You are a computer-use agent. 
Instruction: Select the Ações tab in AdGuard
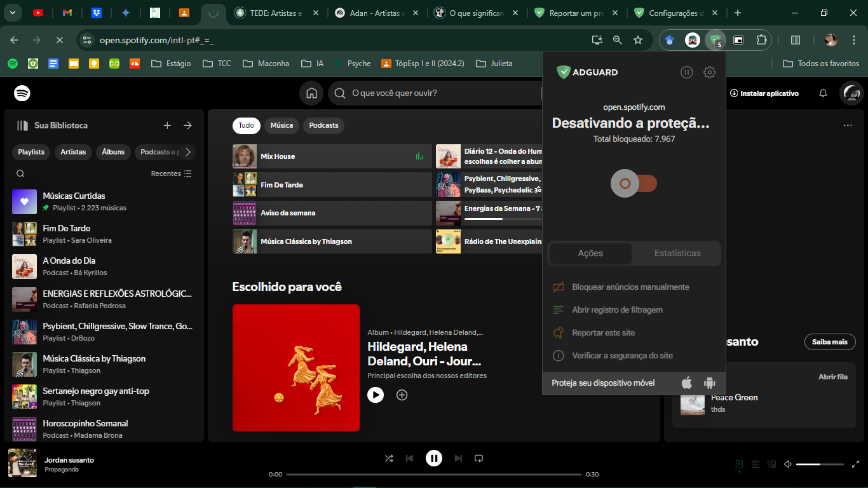[590, 253]
